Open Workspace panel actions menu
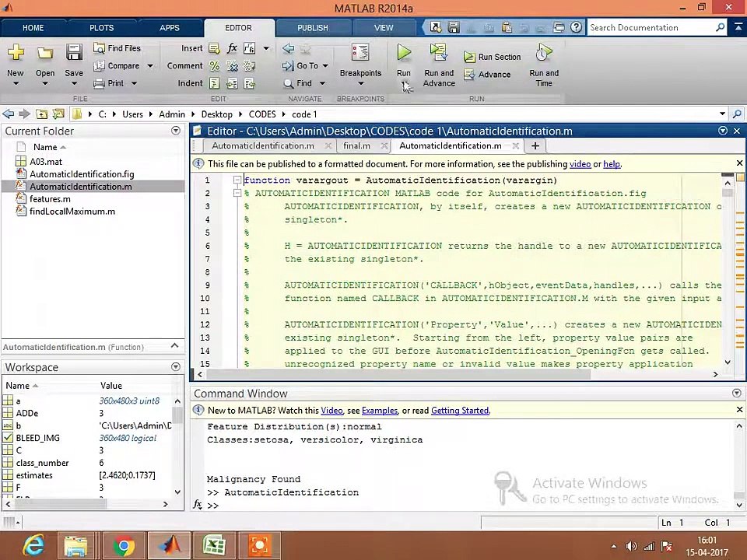747x560 pixels. pyautogui.click(x=176, y=366)
